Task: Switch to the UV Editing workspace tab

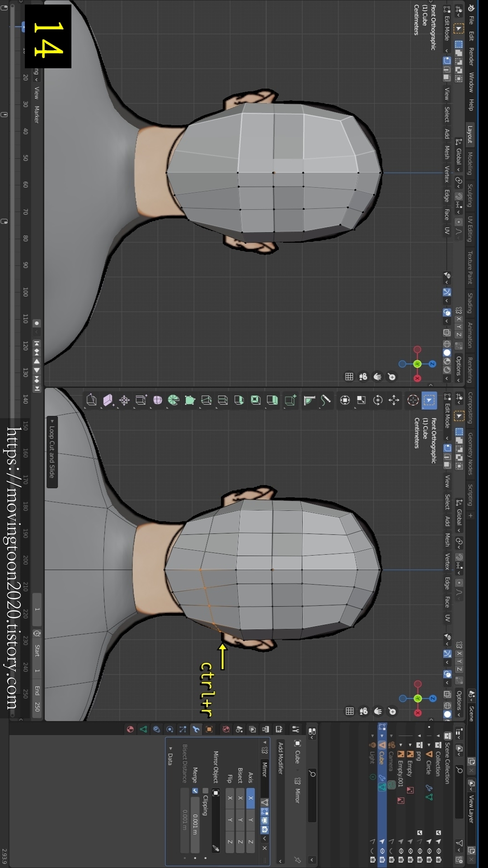Action: pos(470,229)
